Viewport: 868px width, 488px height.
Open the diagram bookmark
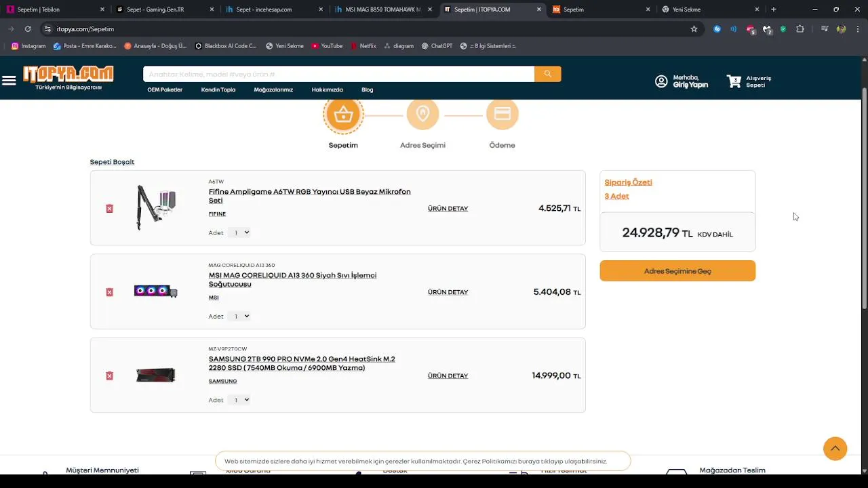(399, 46)
